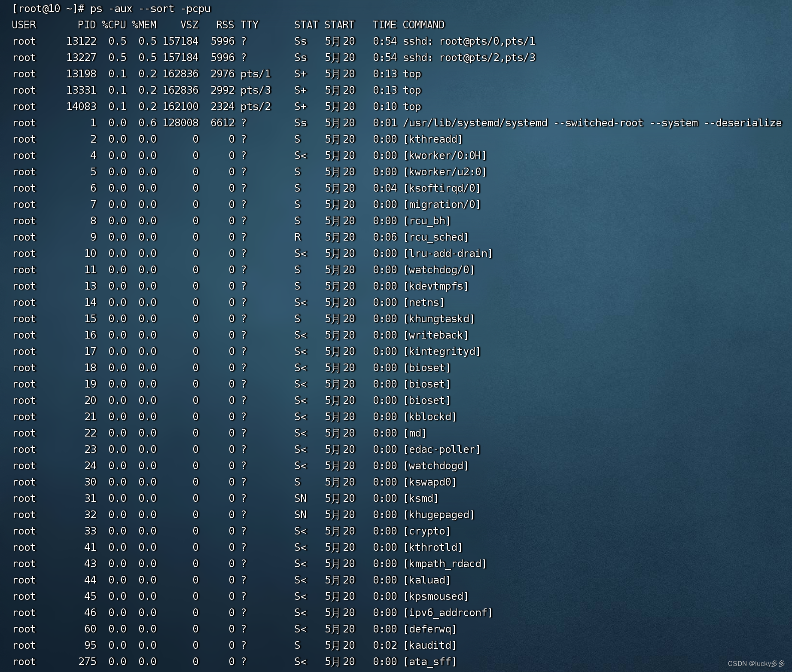This screenshot has width=792, height=672.
Task: Click 'sshd: root@pts/2,pts/3' command text
Action: (x=469, y=58)
